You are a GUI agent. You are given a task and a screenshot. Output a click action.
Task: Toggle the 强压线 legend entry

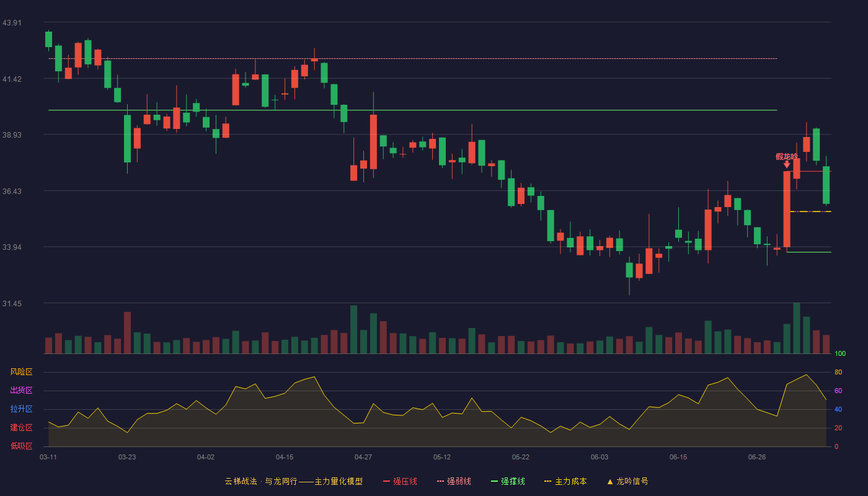(x=400, y=481)
